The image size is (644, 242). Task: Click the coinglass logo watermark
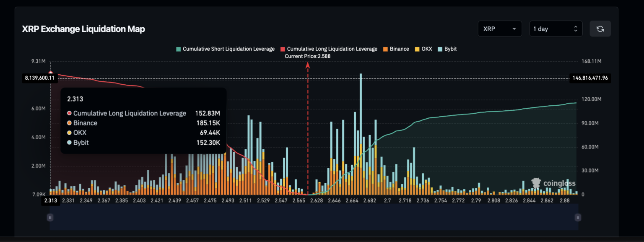[553, 183]
